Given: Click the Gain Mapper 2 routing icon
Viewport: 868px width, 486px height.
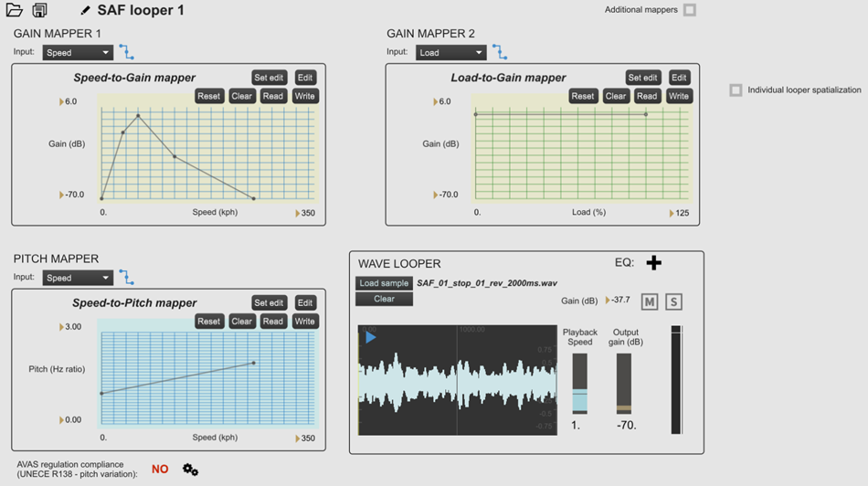Looking at the screenshot, I should (500, 53).
